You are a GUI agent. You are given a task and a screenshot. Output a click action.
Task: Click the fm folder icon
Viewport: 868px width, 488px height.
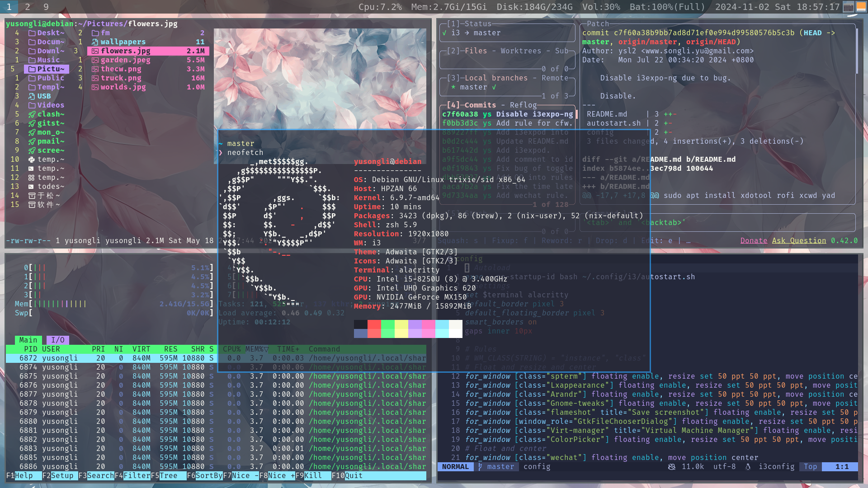point(95,33)
